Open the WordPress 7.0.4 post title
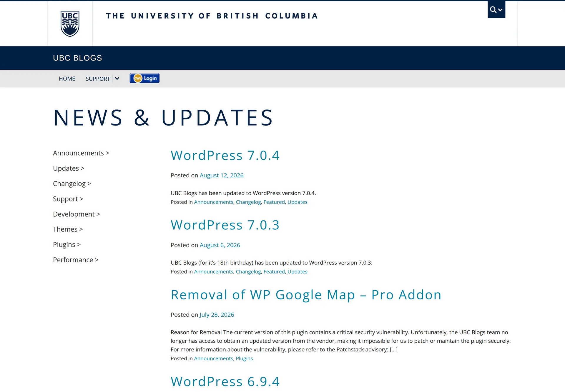This screenshot has height=392, width=565. tap(225, 155)
